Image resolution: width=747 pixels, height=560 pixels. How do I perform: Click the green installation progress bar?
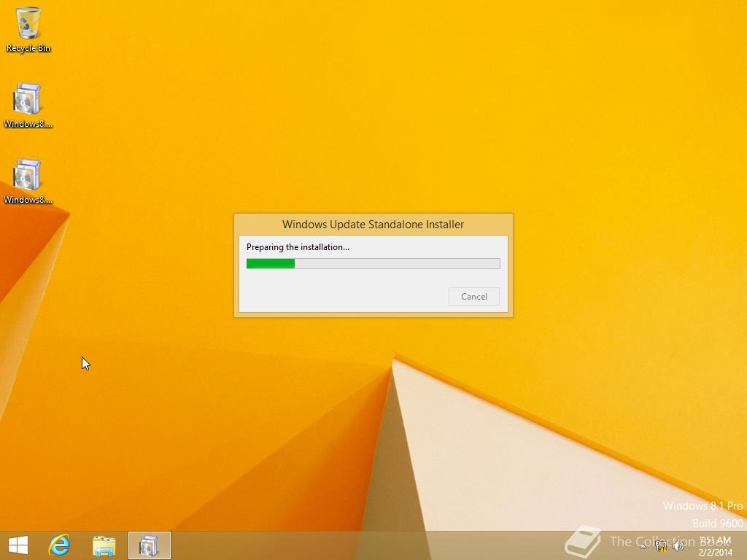pos(373,264)
